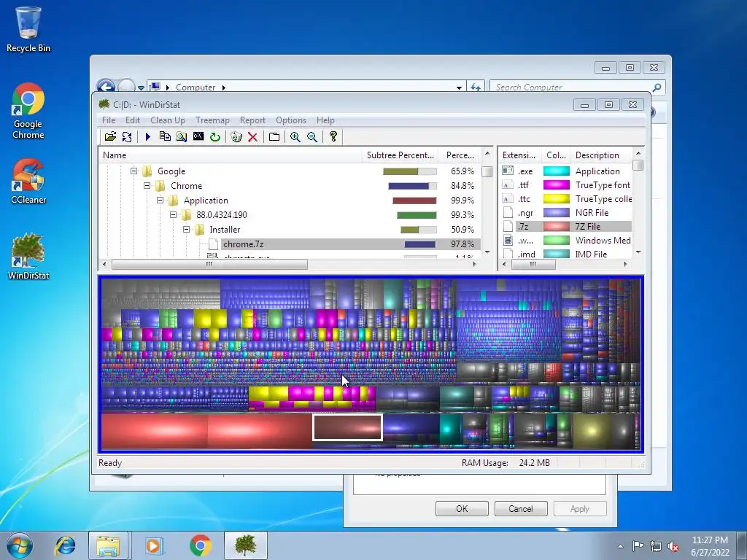This screenshot has height=560, width=747.
Task: Click the Open drive toolbar icon
Action: 111,137
